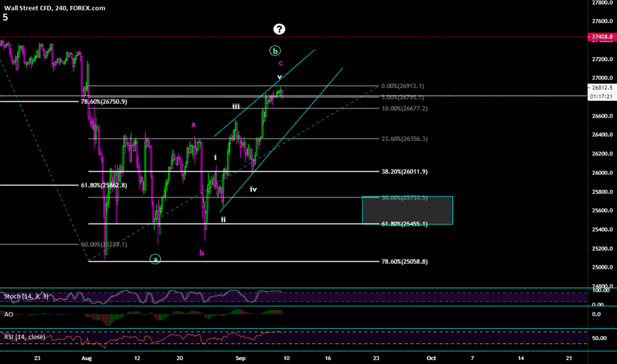
Task: Select the uncircled magenta 'b' wave label
Action: pos(202,253)
